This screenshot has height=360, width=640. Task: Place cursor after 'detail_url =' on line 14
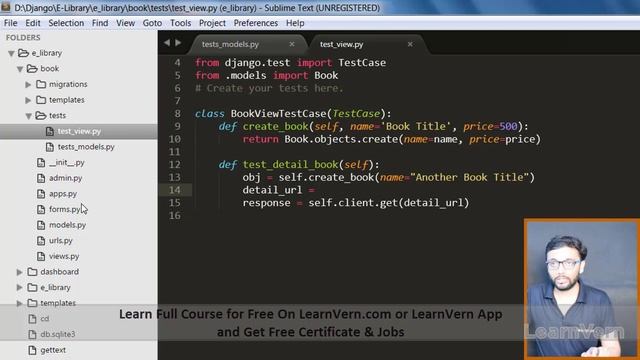[x=317, y=190]
